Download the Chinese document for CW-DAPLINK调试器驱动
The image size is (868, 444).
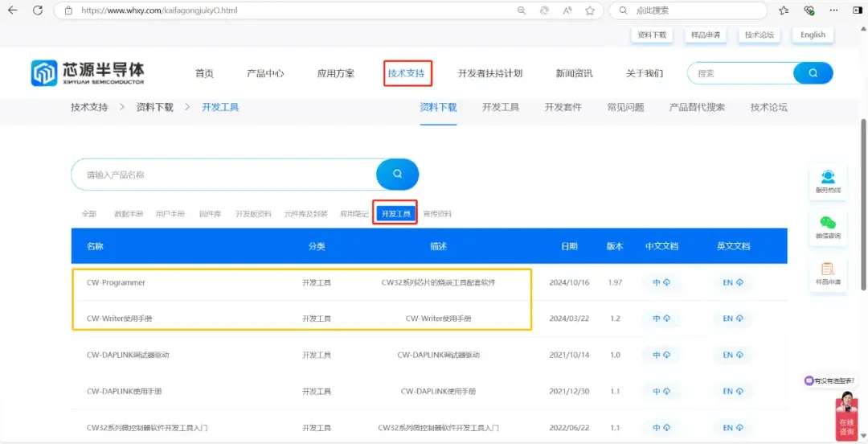click(661, 355)
